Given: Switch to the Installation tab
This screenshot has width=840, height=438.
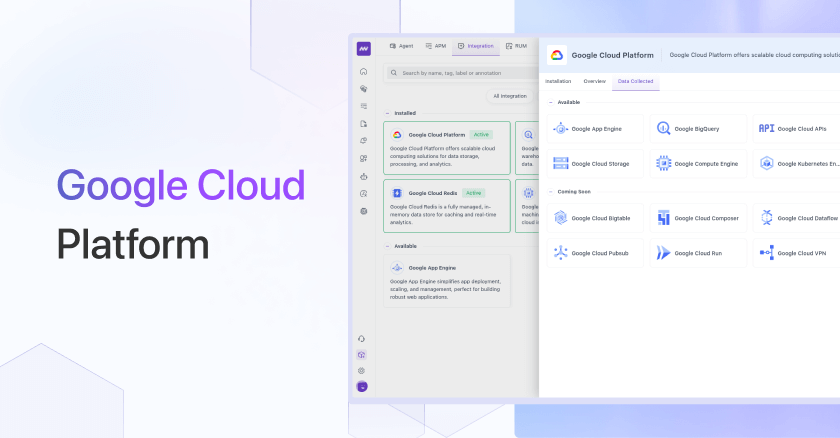Looking at the screenshot, I should (x=558, y=81).
